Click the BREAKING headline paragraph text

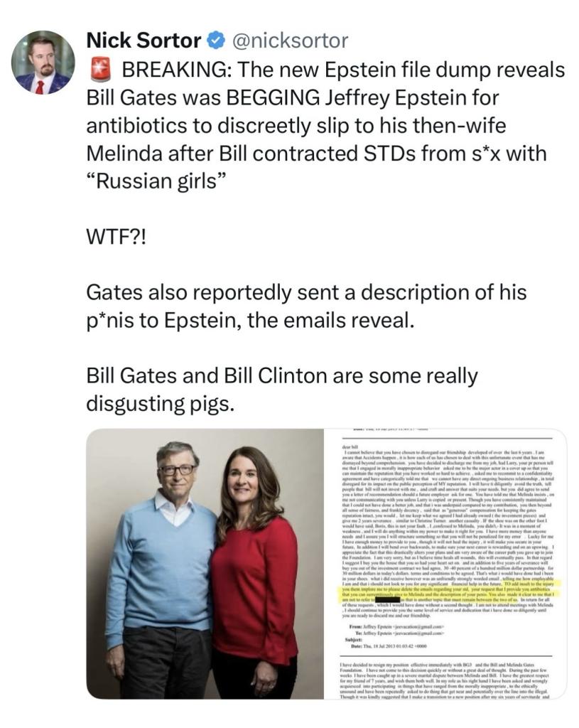[325, 125]
